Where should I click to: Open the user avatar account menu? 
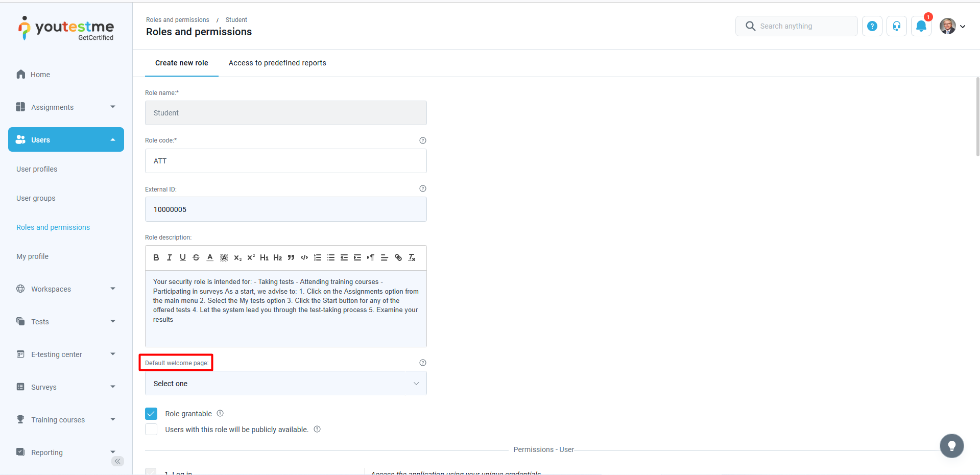[952, 26]
